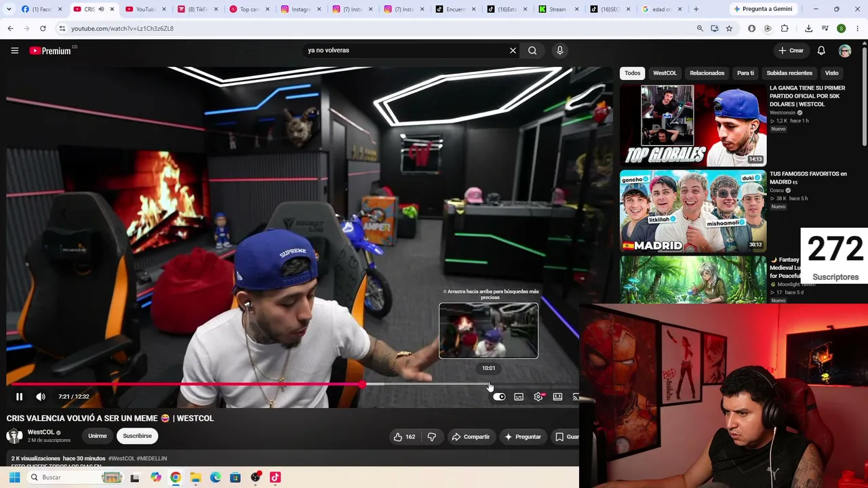Open the Chrome extensions puzzle icon
Viewport: 868px width, 488px height.
coord(785,28)
